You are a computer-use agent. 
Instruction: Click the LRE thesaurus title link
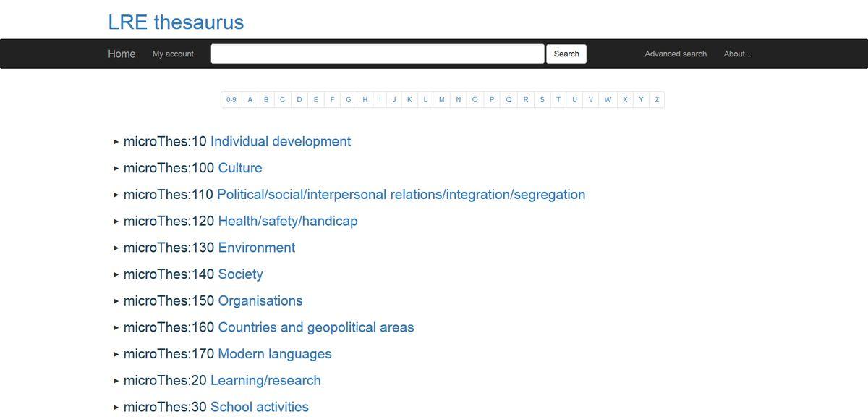pyautogui.click(x=176, y=22)
